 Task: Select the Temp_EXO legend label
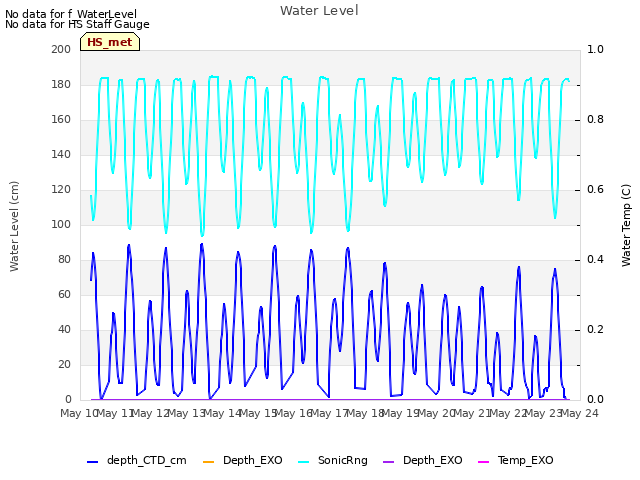(525, 460)
